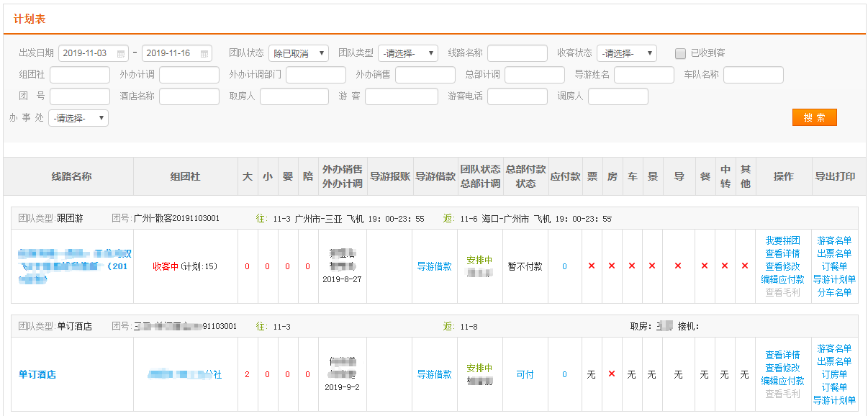Click into the 酒店名称 text field

(189, 96)
